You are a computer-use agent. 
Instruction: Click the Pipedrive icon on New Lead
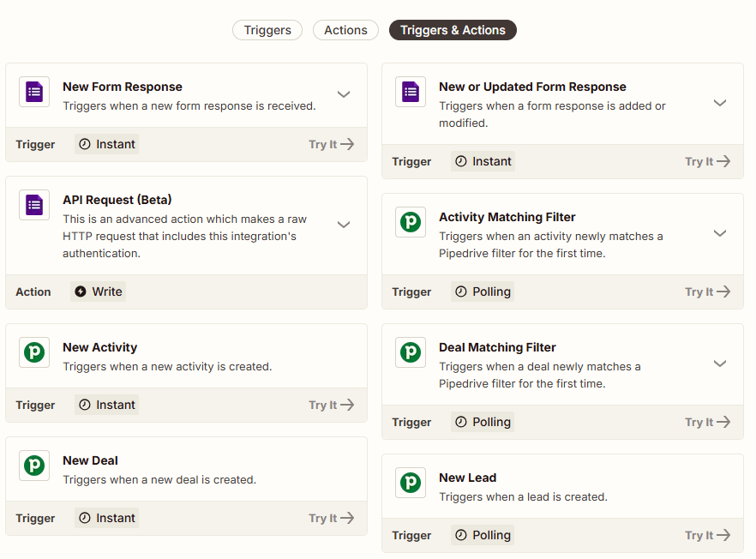click(x=410, y=483)
